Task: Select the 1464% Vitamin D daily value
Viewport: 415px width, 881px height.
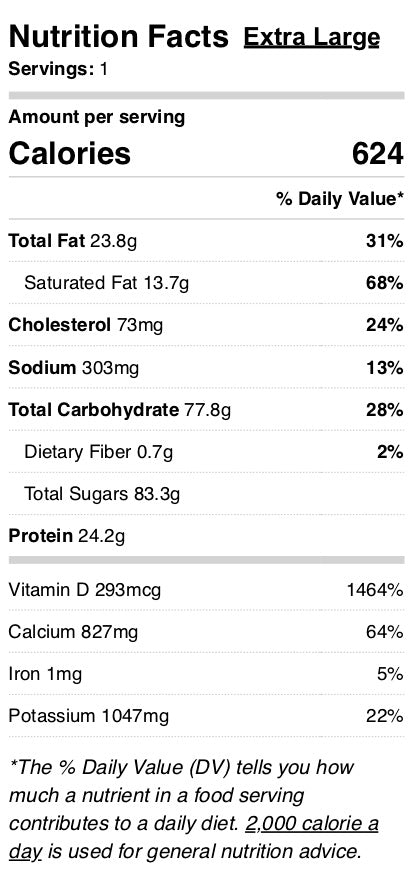Action: (375, 590)
